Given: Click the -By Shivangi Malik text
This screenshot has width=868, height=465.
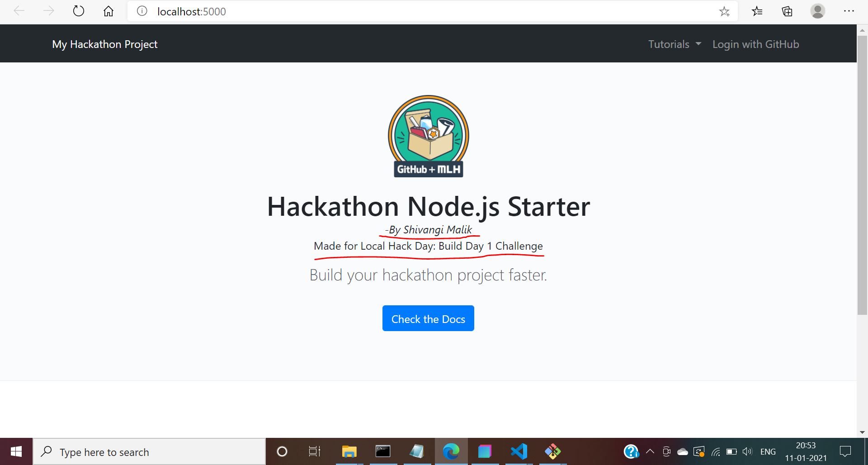Looking at the screenshot, I should [429, 230].
